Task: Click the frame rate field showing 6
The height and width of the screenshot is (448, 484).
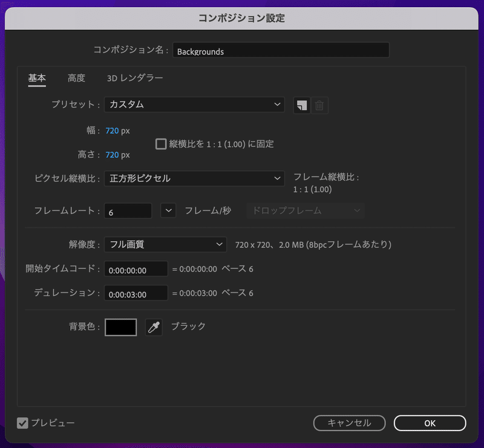Action: 128,211
